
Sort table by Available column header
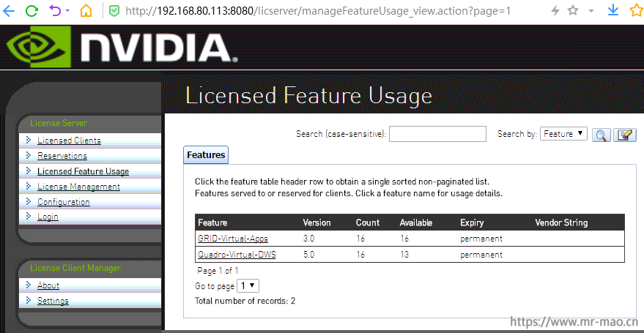pos(416,222)
